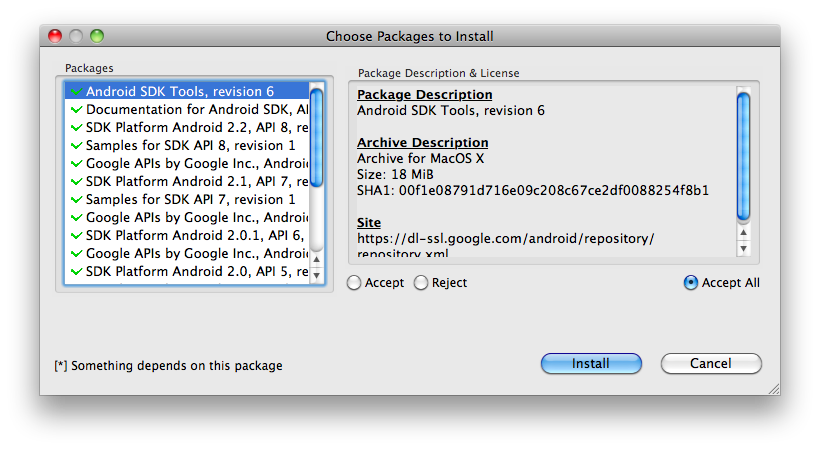
Task: Click checkmark icon for Samples for SDK API 8
Action: coord(76,145)
